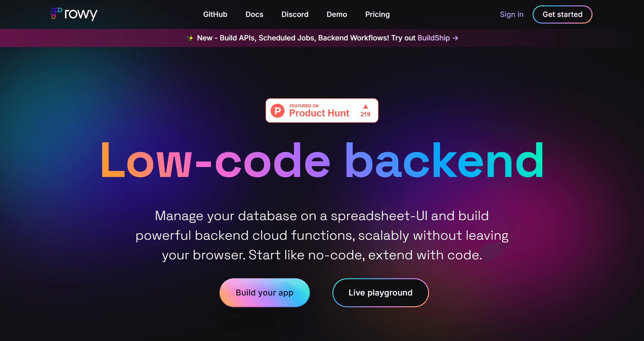The width and height of the screenshot is (644, 341).
Task: Open the GitHub nav link
Action: click(215, 14)
